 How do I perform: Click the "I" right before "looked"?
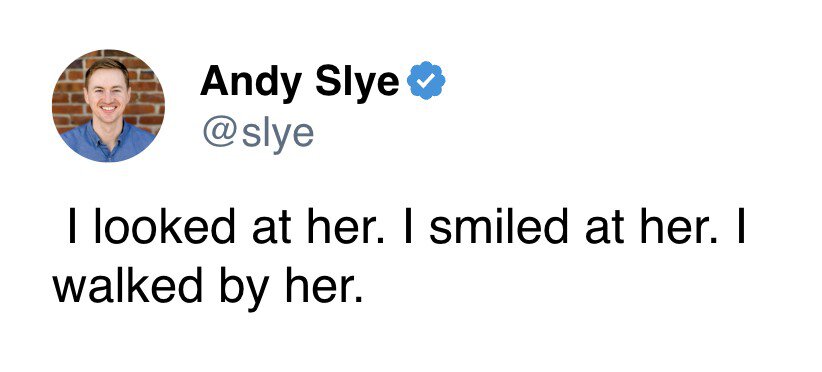point(71,228)
